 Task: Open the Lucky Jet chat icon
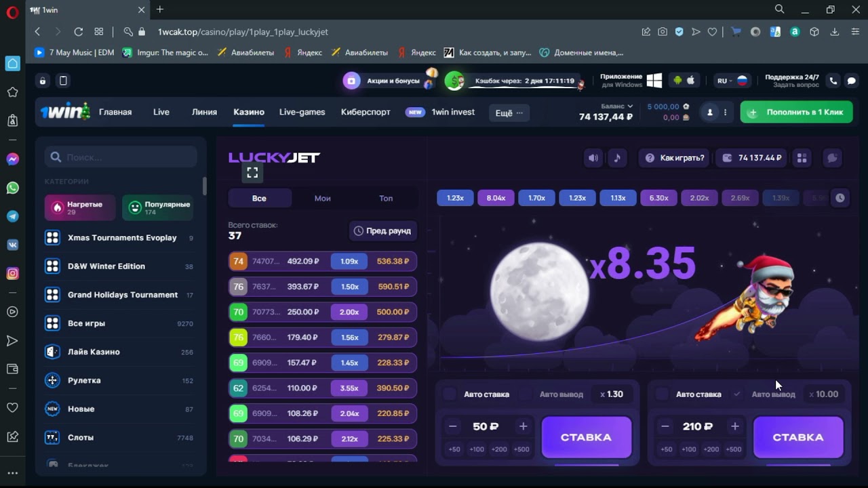[x=832, y=158]
